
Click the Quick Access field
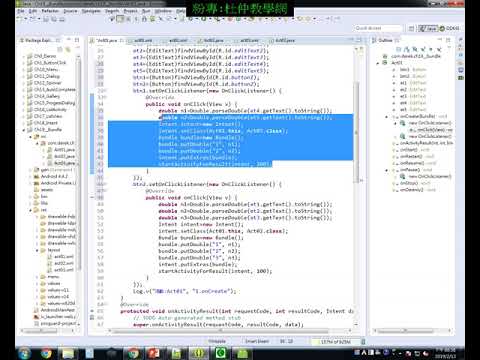(379, 28)
